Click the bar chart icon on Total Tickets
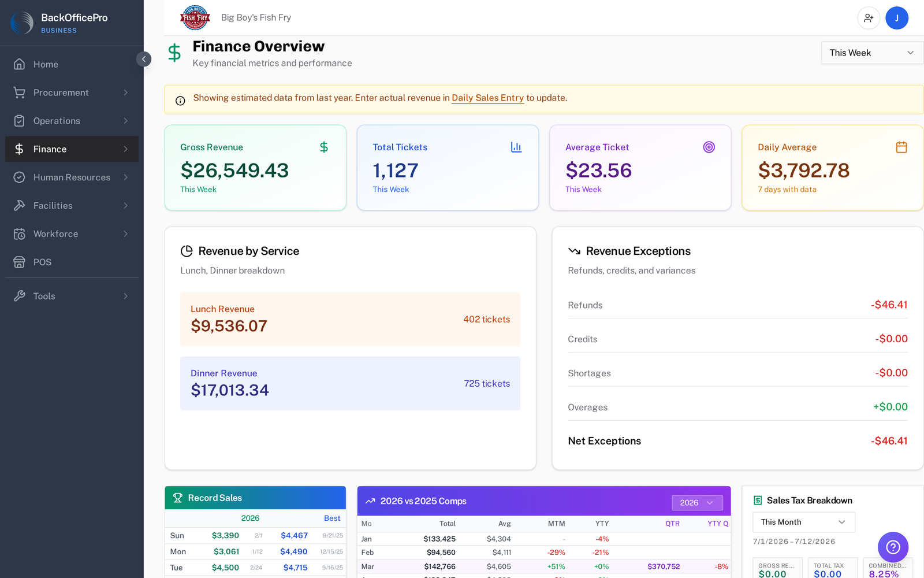This screenshot has width=924, height=578. pyautogui.click(x=516, y=147)
